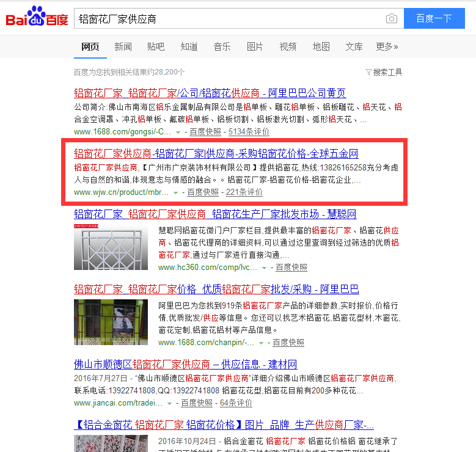Screen dimensions: 476x452
Task: Click the www.1688.com/gongsi/-C... URL text
Action: [x=122, y=132]
